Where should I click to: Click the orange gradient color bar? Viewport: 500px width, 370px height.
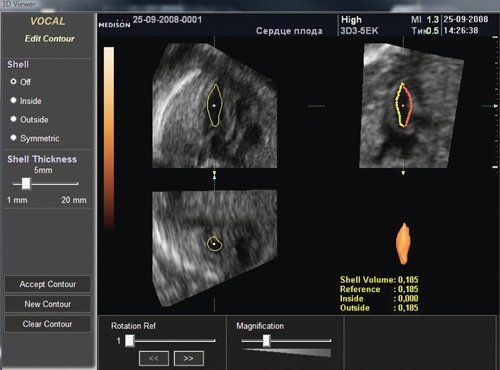coord(109,138)
